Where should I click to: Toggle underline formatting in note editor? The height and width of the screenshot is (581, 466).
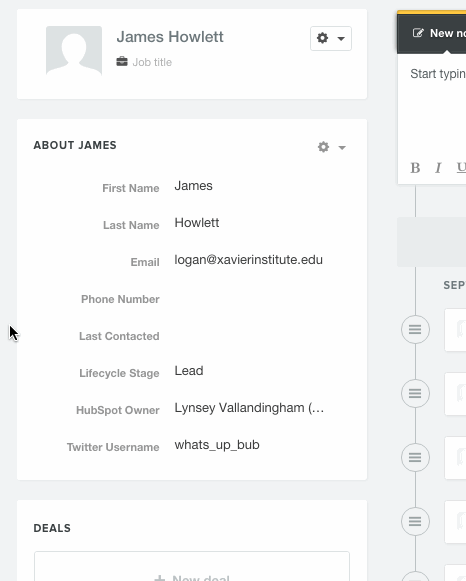pos(461,168)
